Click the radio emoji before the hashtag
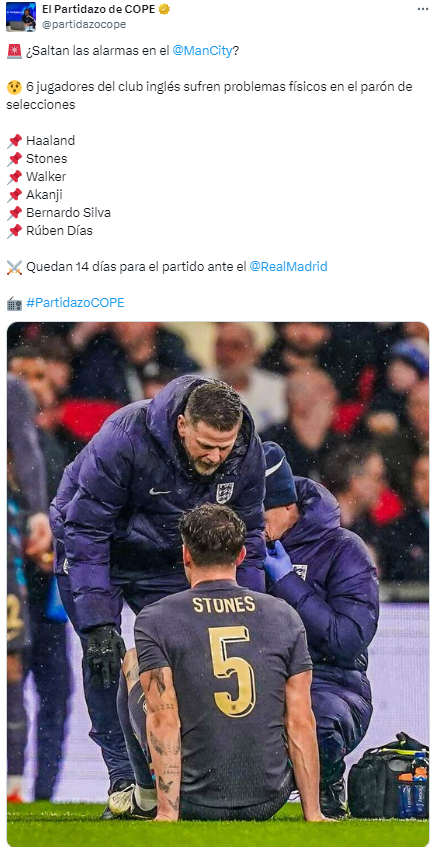Screen dimensions: 433x847 (x=15, y=303)
